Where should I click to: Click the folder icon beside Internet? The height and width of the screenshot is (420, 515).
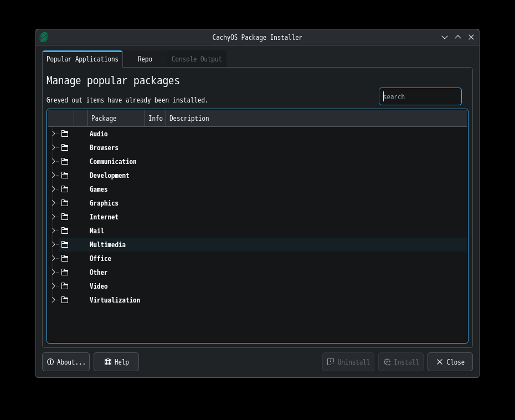64,217
